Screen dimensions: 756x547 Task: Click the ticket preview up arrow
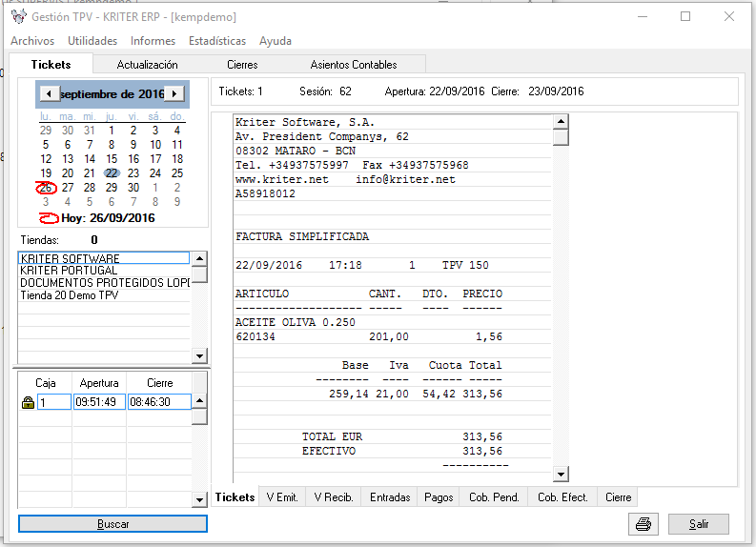(x=561, y=121)
